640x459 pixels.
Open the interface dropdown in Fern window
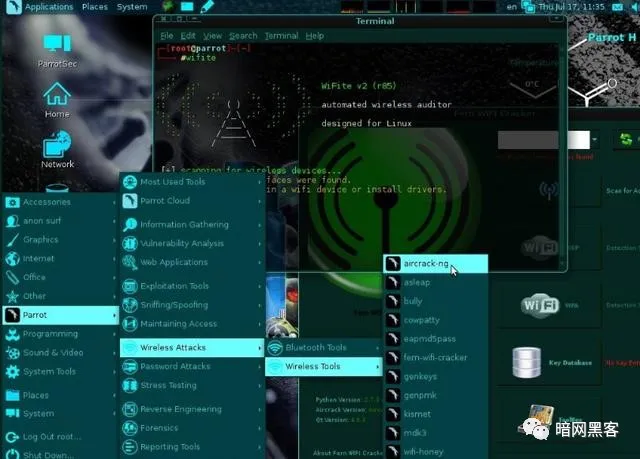click(594, 140)
